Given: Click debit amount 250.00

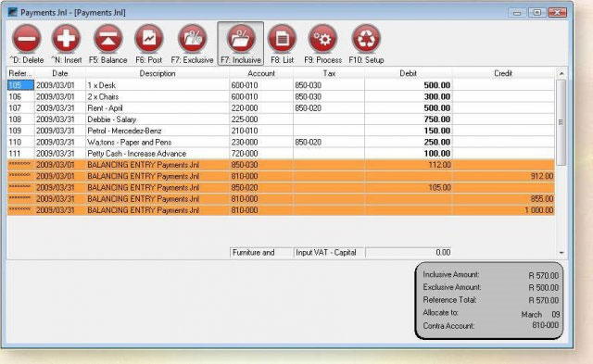Looking at the screenshot, I should coord(436,142).
